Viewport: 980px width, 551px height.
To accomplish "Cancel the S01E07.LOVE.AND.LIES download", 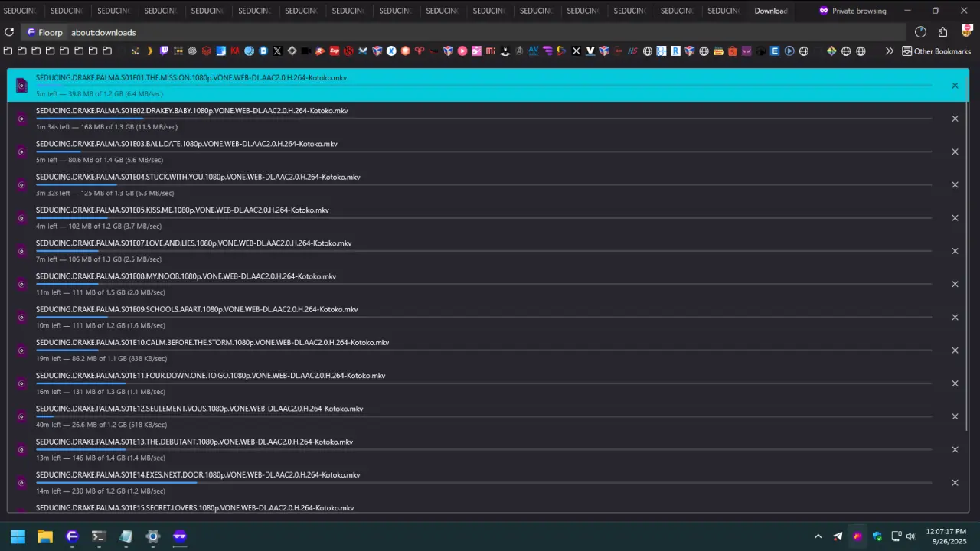I will [x=955, y=251].
